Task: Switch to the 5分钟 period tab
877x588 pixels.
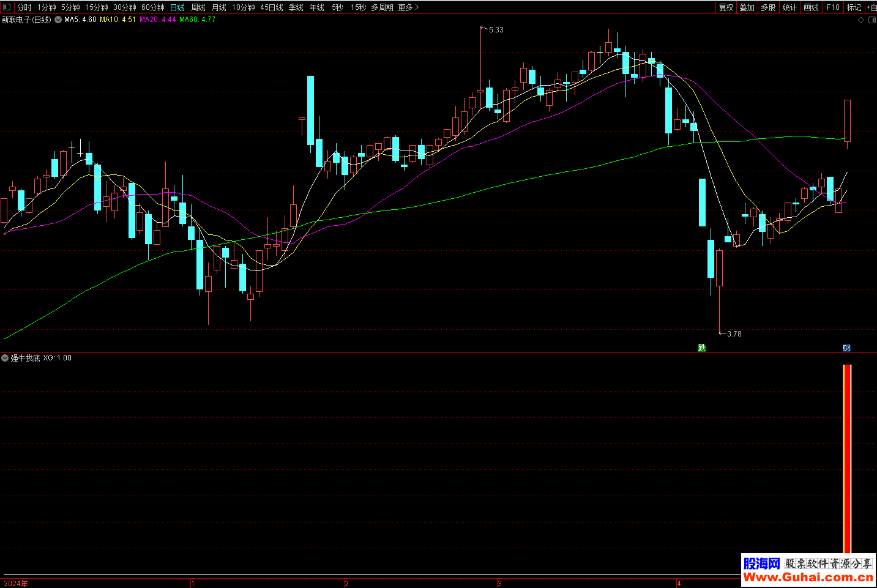Action: pyautogui.click(x=70, y=7)
